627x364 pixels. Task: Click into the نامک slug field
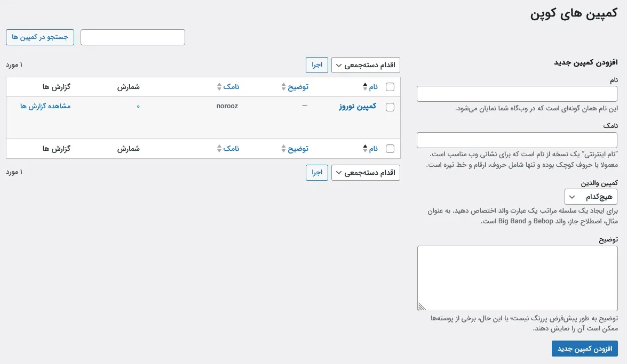tap(517, 140)
